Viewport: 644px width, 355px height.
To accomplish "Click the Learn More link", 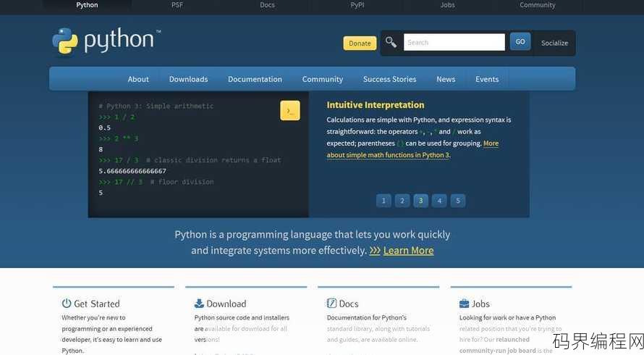I will (408, 251).
